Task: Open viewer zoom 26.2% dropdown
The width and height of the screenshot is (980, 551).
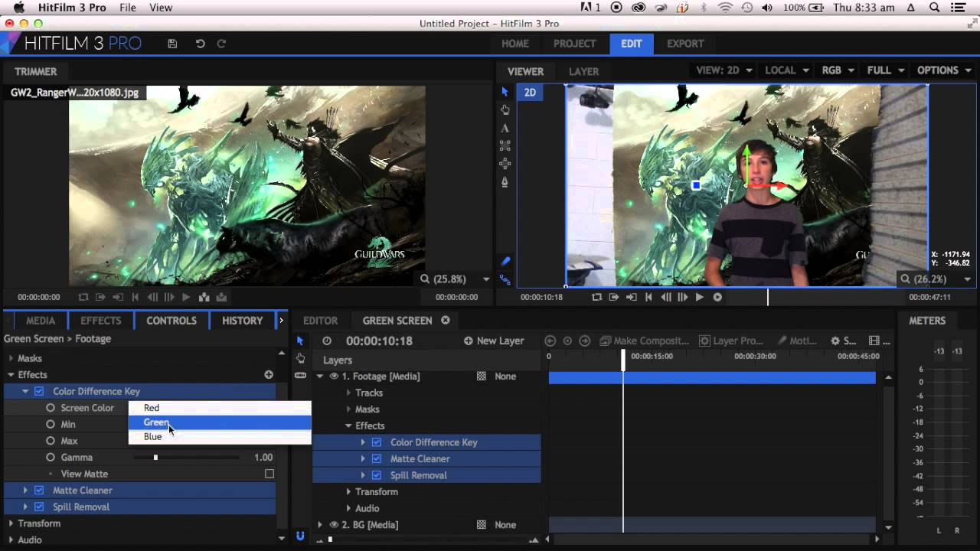Action: (936, 279)
